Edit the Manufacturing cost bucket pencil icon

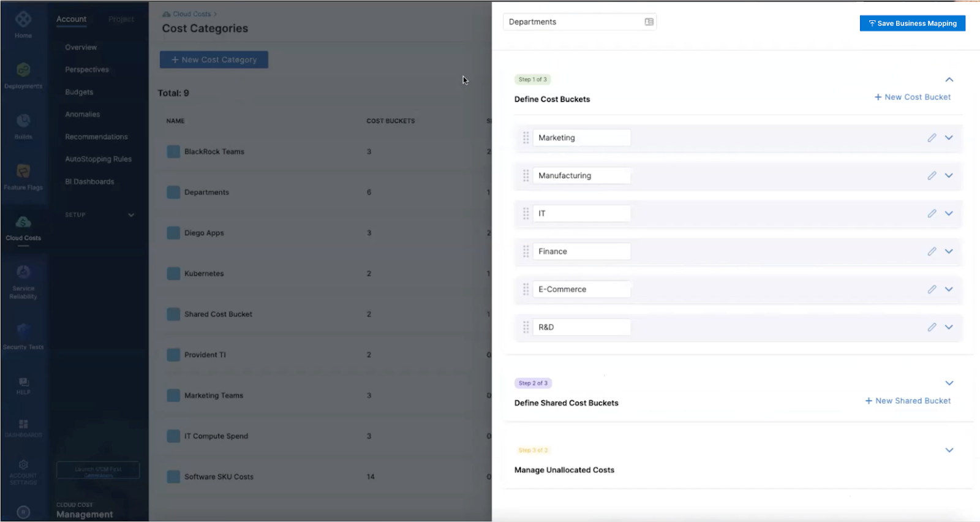[x=932, y=176]
